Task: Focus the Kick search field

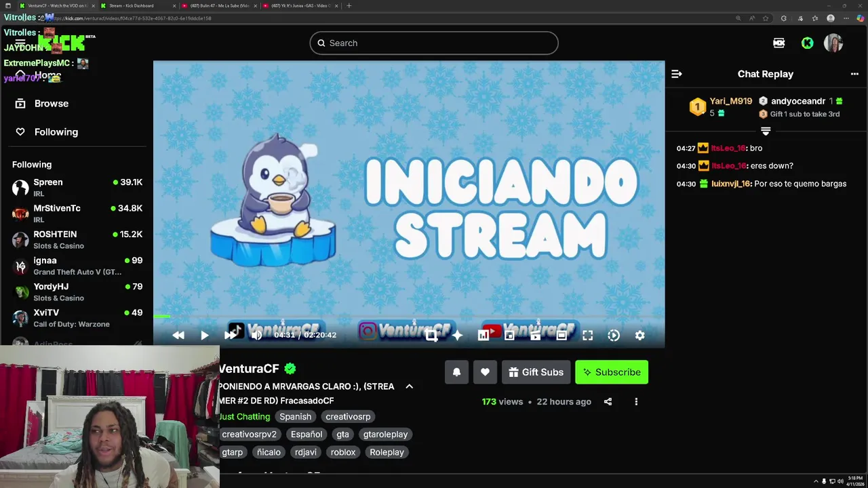Action: [x=434, y=43]
